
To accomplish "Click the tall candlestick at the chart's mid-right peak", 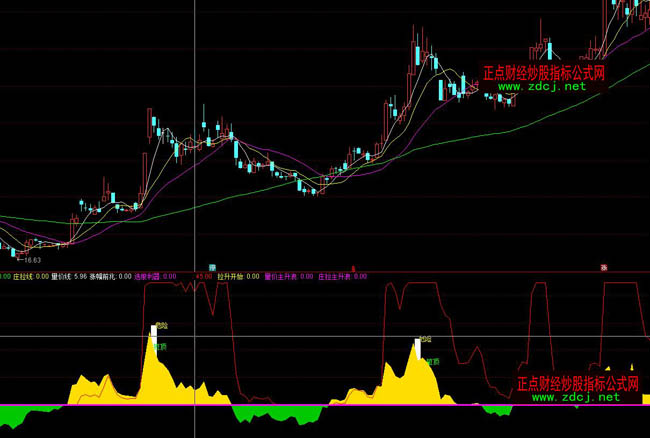I will [x=416, y=60].
